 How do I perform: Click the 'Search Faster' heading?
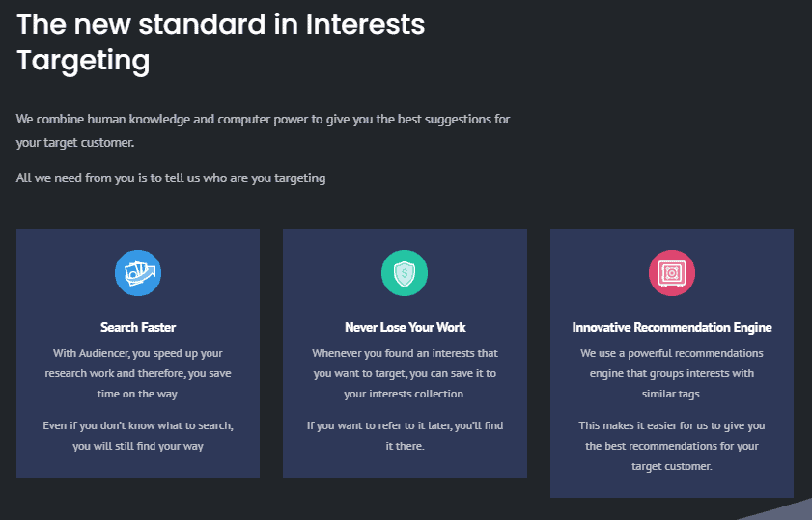[x=138, y=327]
